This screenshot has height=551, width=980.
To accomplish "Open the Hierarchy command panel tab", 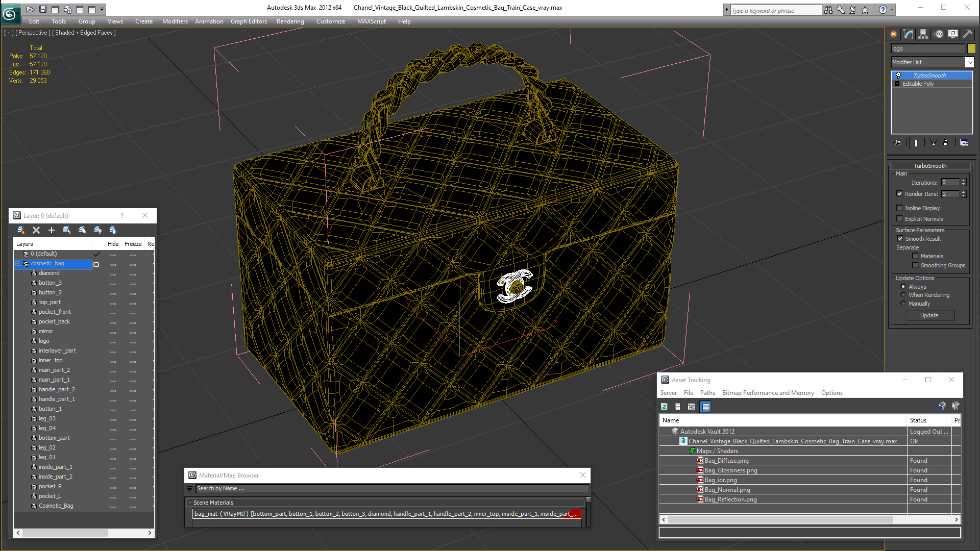I will 923,34.
